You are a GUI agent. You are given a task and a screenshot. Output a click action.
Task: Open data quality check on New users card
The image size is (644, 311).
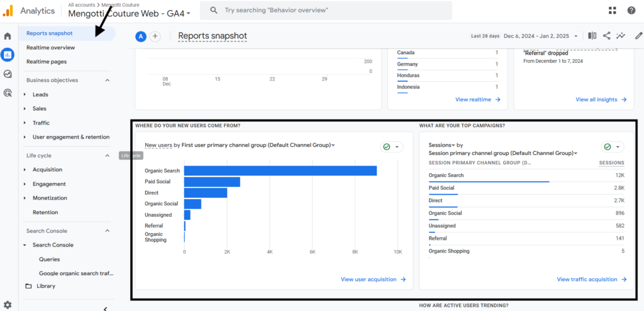click(391, 147)
